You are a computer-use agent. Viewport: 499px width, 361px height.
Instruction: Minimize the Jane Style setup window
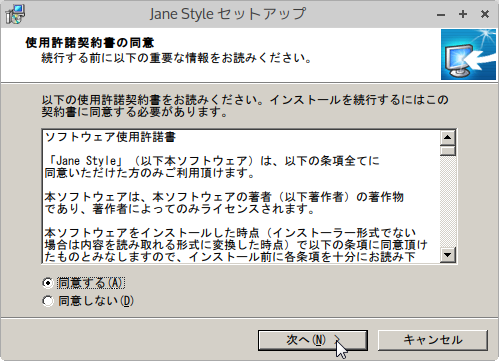441,14
